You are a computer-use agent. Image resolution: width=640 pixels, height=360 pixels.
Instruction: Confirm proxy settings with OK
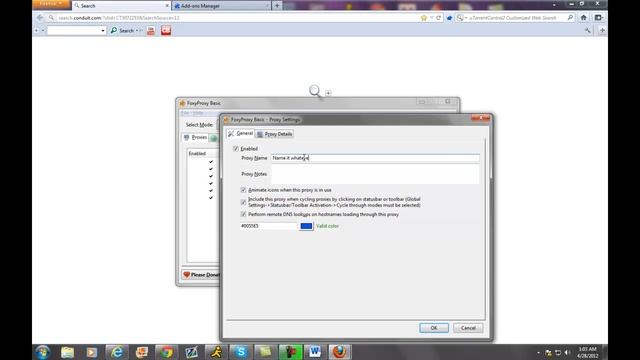tap(434, 328)
